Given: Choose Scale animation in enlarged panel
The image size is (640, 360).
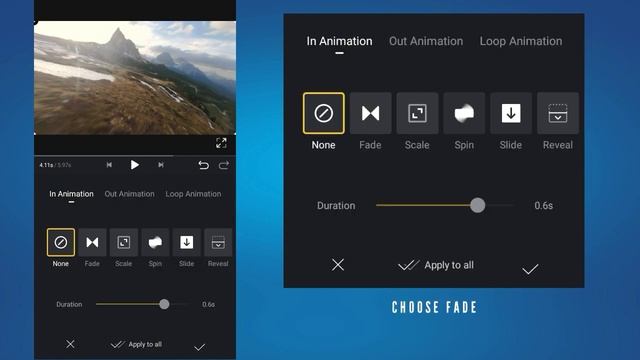Looking at the screenshot, I should tap(417, 113).
